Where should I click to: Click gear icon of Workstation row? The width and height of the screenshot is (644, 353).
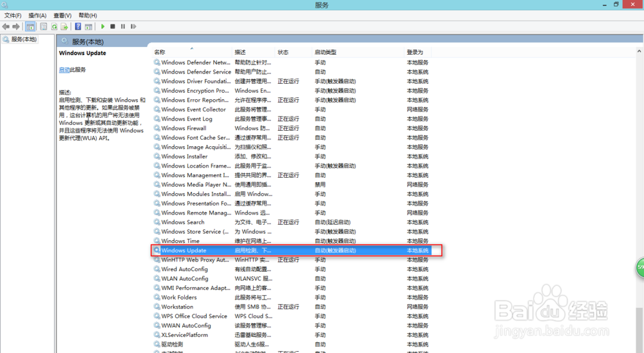tap(157, 307)
